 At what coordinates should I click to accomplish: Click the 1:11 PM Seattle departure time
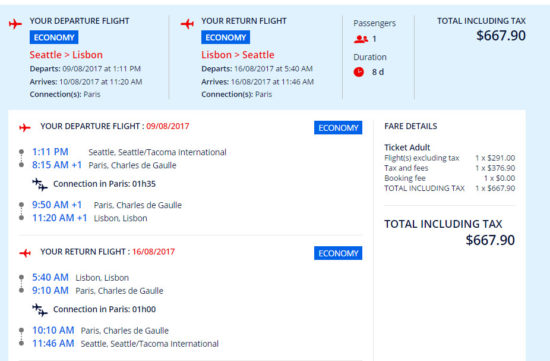[x=50, y=152]
